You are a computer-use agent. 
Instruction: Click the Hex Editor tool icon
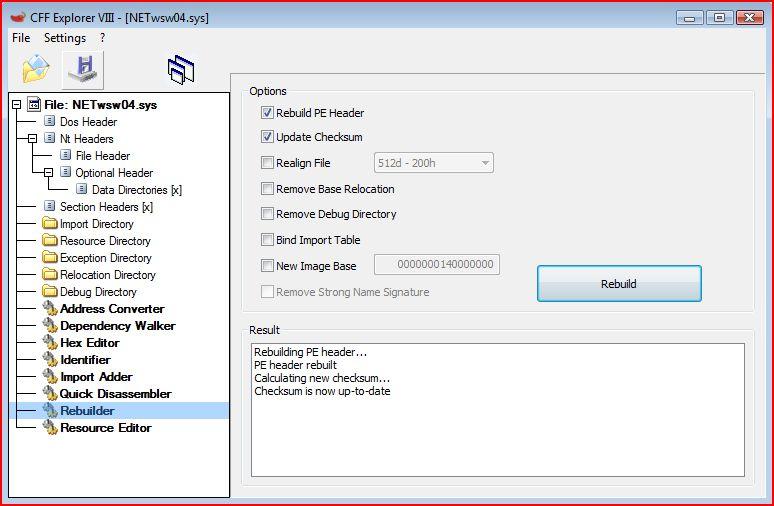[50, 343]
